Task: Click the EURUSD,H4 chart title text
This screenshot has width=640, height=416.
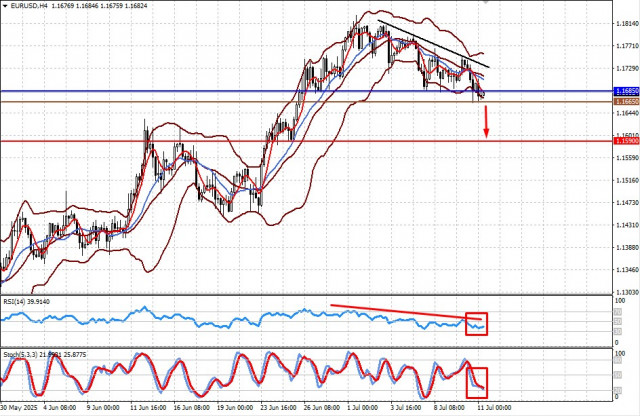Action: pos(27,6)
